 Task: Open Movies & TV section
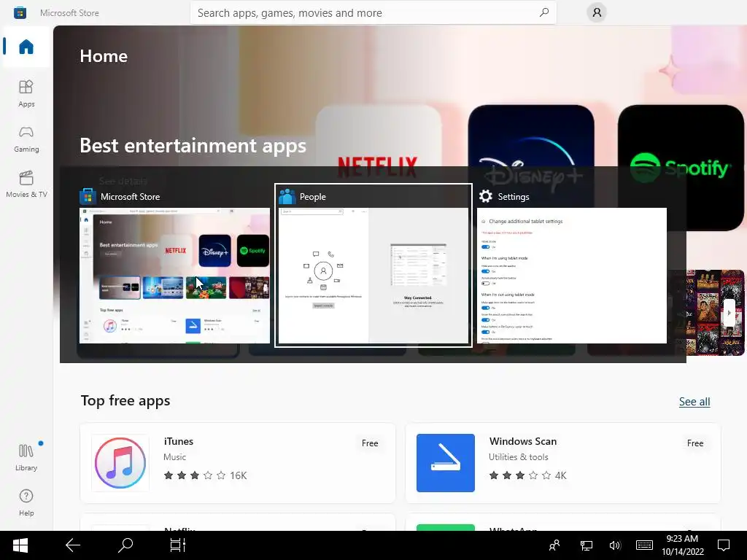(26, 184)
